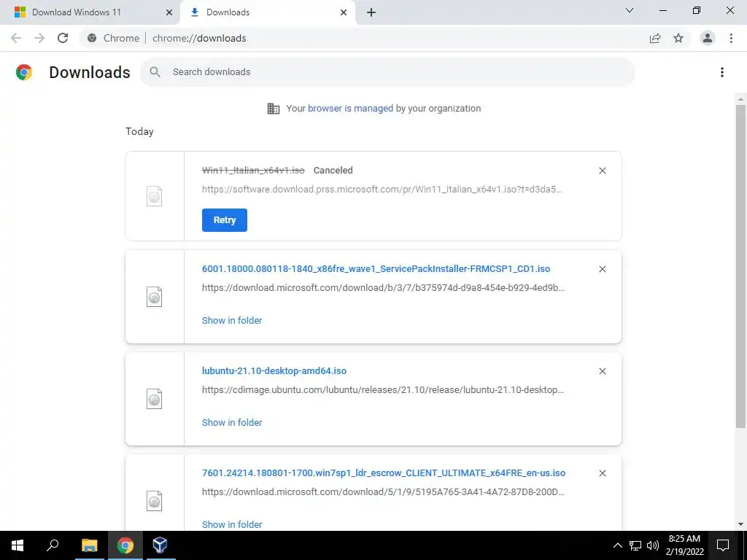Open VirtualBox from the taskbar
The height and width of the screenshot is (560, 747).
pos(160,545)
